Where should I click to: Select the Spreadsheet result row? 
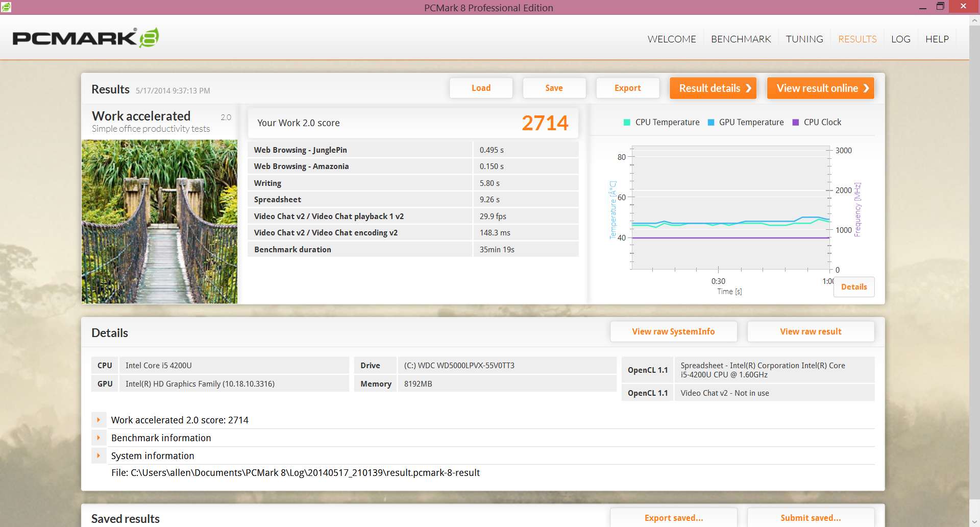click(x=413, y=199)
